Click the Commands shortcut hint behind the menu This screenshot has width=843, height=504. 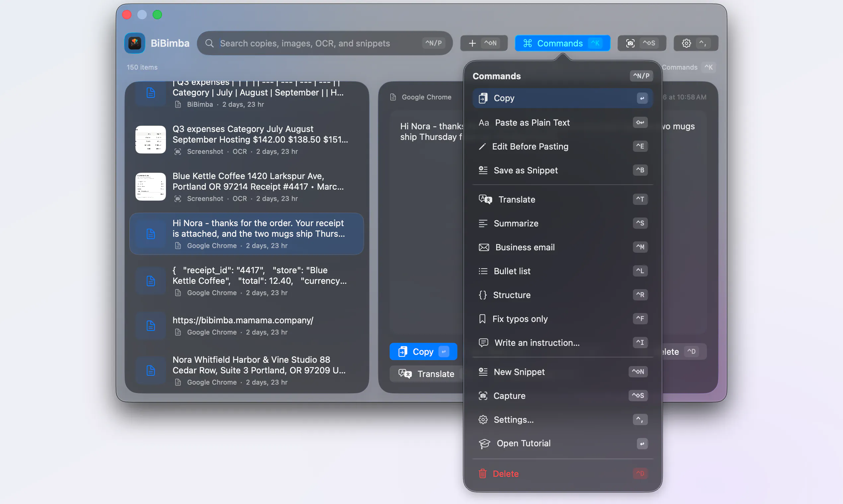[x=689, y=67]
